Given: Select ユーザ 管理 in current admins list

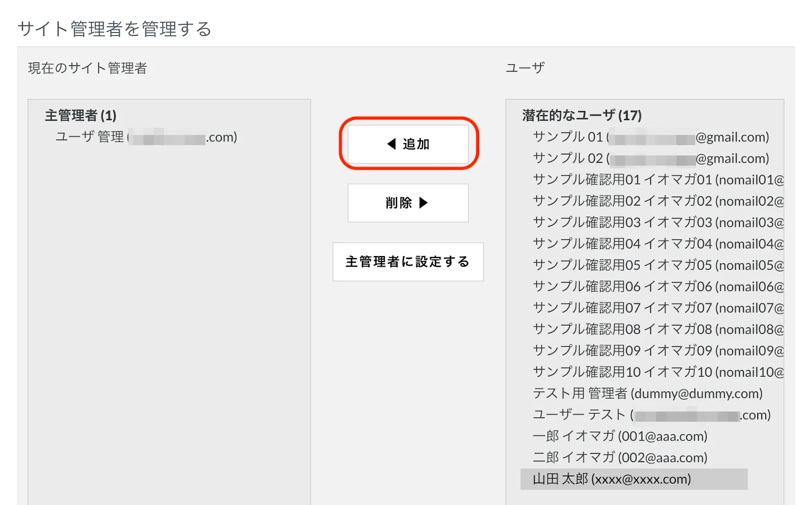Looking at the screenshot, I should [146, 137].
